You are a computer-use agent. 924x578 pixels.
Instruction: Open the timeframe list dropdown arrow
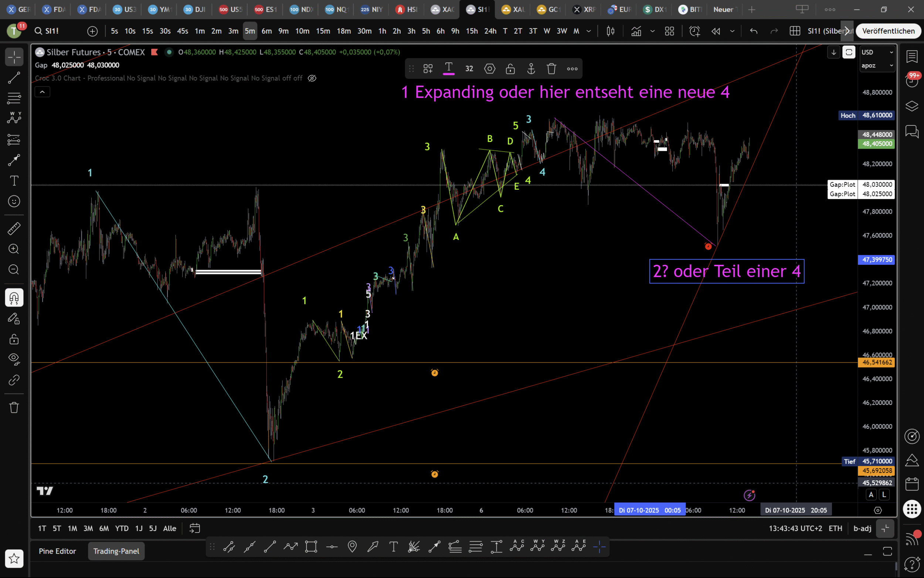[589, 31]
